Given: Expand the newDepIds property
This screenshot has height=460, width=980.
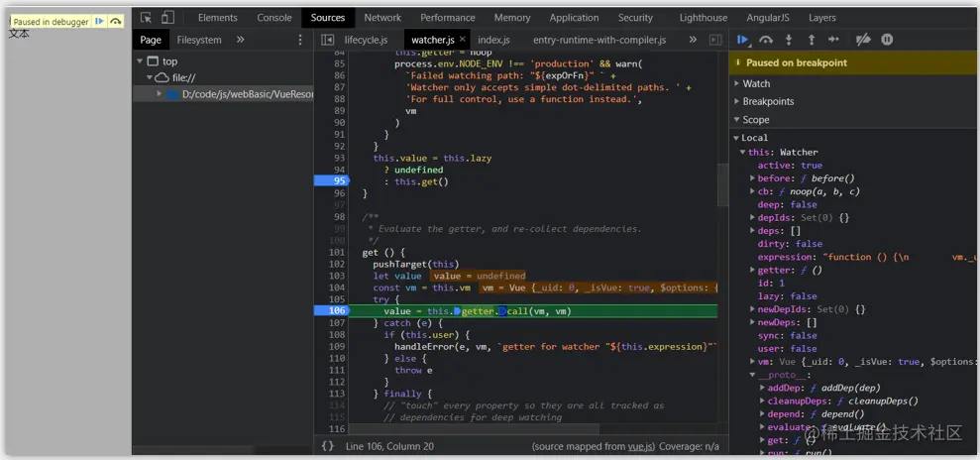Looking at the screenshot, I should (752, 309).
